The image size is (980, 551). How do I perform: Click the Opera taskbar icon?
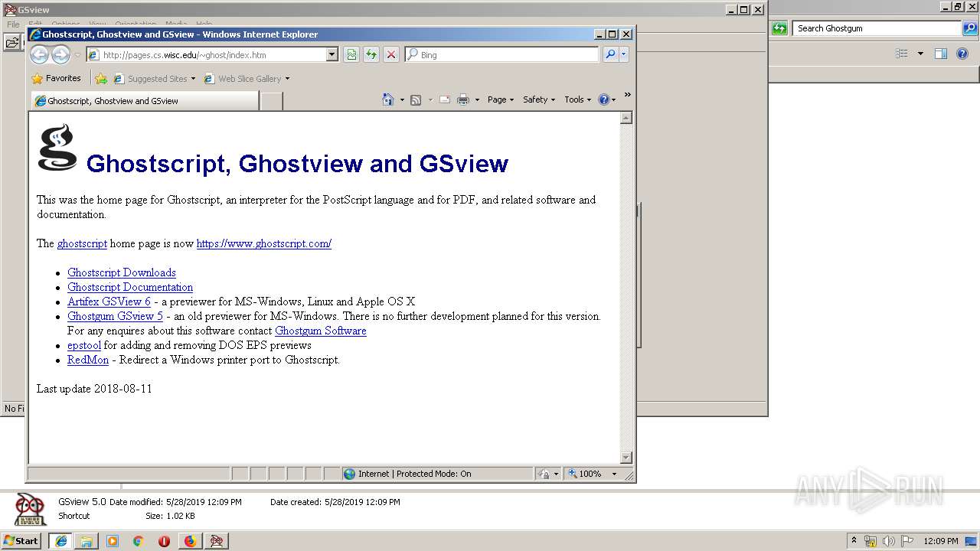click(164, 541)
